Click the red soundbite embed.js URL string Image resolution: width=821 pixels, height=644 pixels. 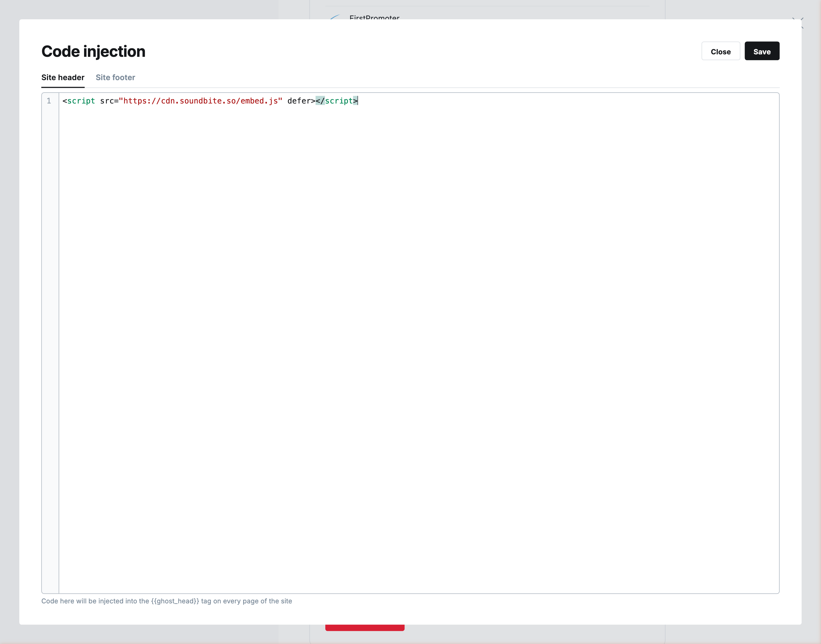[x=200, y=101]
